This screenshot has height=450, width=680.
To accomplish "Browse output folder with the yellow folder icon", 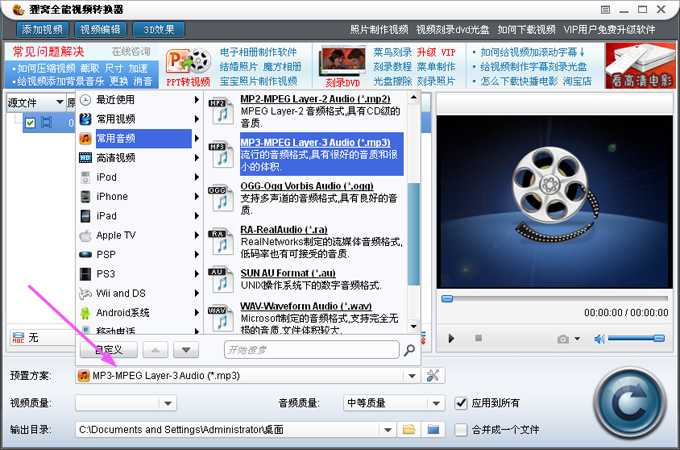I will pos(408,429).
